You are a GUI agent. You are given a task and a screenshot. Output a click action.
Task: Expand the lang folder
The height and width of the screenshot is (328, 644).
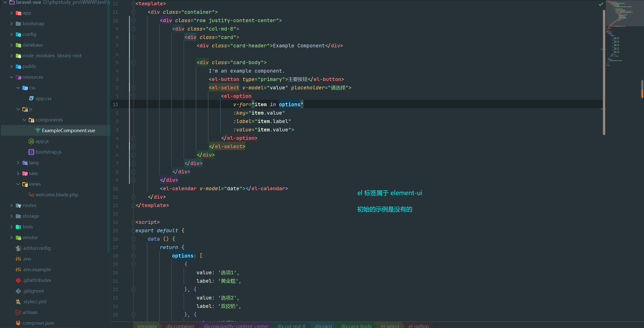pyautogui.click(x=18, y=162)
